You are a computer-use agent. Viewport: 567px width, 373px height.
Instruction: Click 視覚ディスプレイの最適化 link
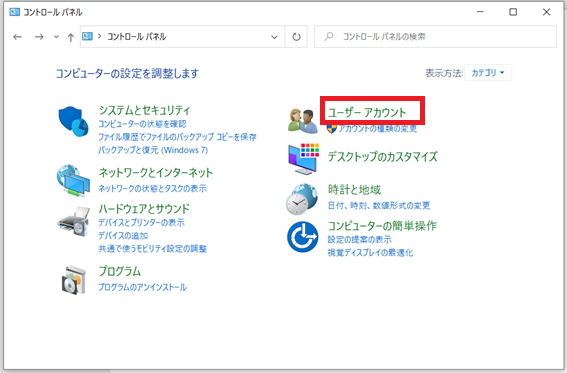(x=370, y=253)
